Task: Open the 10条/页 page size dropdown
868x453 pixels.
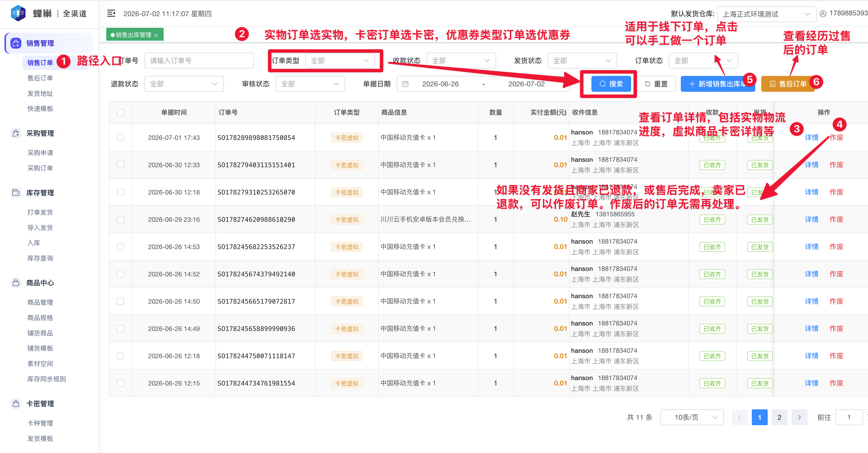Action: click(692, 417)
